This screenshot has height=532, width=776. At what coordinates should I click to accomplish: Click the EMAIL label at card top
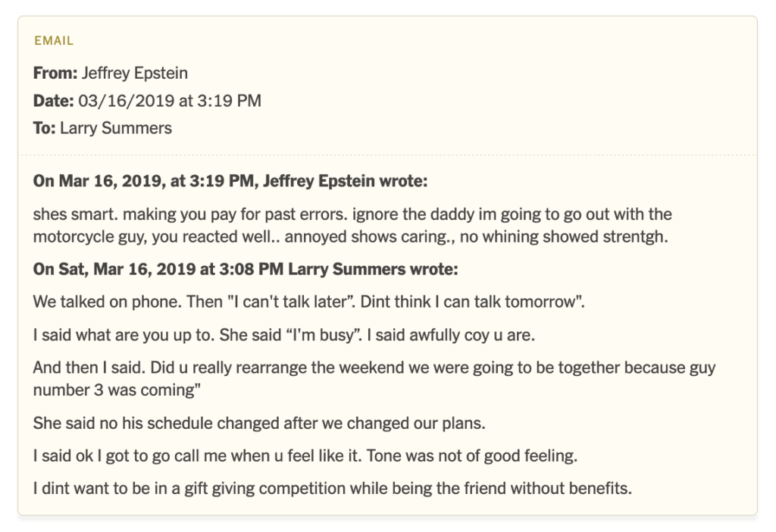pos(54,41)
